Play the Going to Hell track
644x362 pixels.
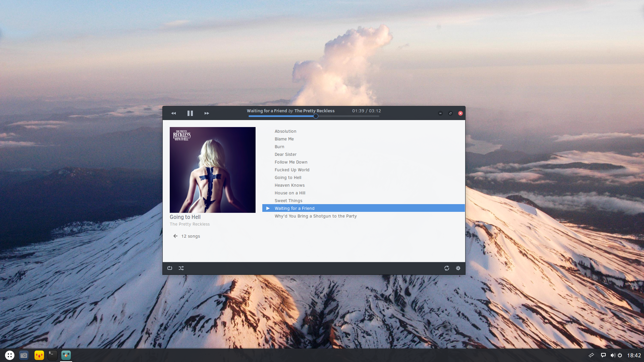[x=288, y=178]
